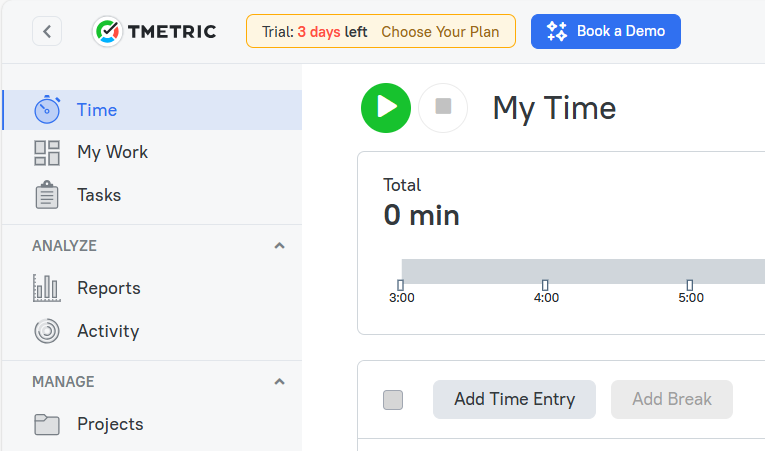Click the circular Activity icon
This screenshot has height=451, width=765.
click(x=47, y=331)
